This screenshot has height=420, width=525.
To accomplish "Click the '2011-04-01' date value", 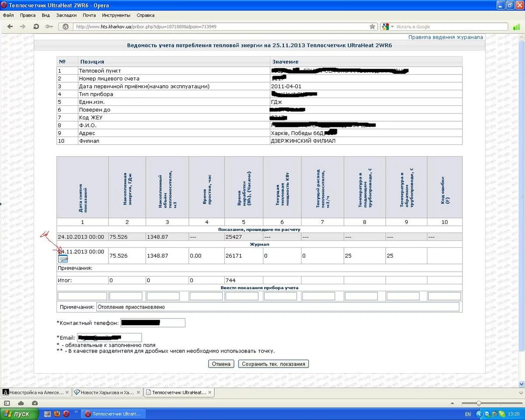I will pyautogui.click(x=286, y=86).
